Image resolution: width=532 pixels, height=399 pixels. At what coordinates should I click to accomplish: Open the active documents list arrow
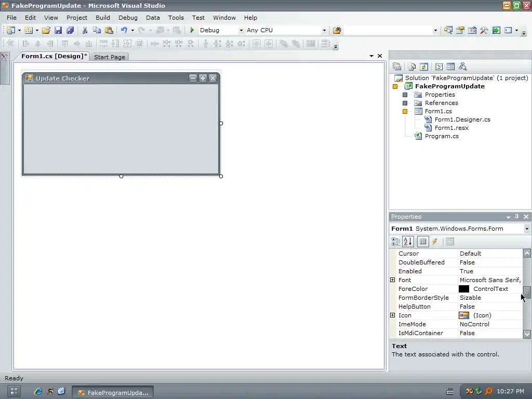pos(371,56)
